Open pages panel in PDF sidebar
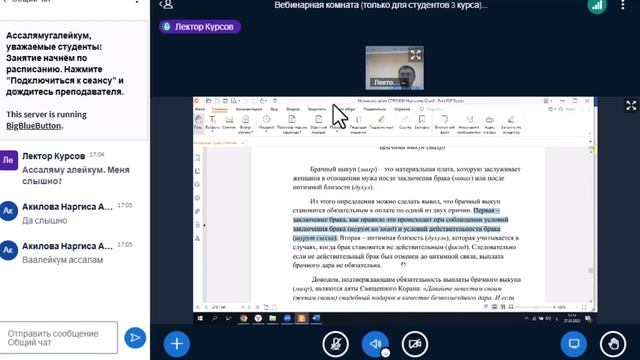The image size is (640, 360). (x=198, y=171)
